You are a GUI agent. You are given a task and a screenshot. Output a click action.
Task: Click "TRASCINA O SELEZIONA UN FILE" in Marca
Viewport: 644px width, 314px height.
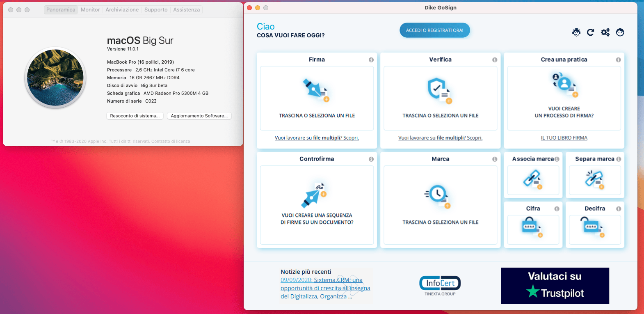coord(440,222)
